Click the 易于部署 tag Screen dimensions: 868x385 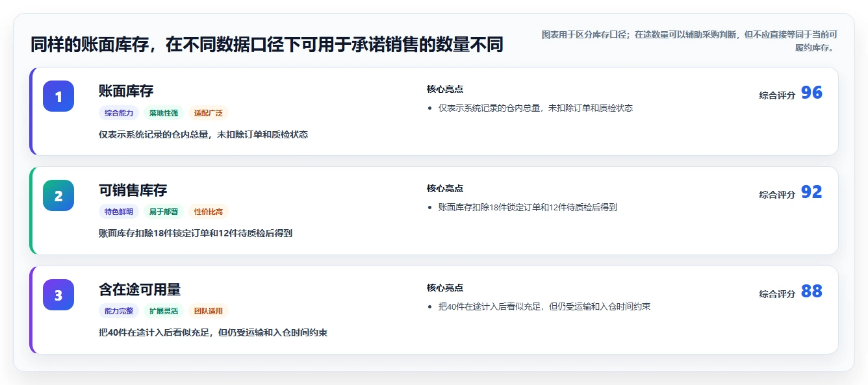pos(164,212)
